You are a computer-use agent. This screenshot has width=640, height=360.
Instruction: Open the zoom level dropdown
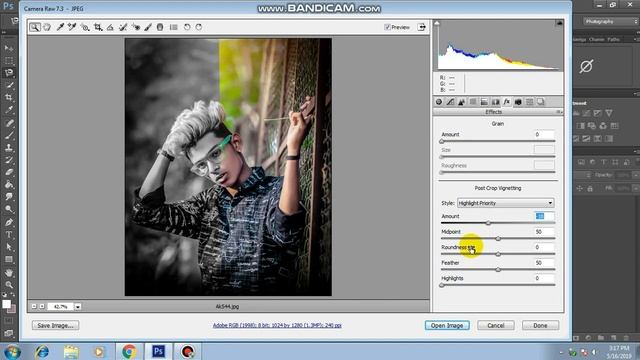click(78, 307)
